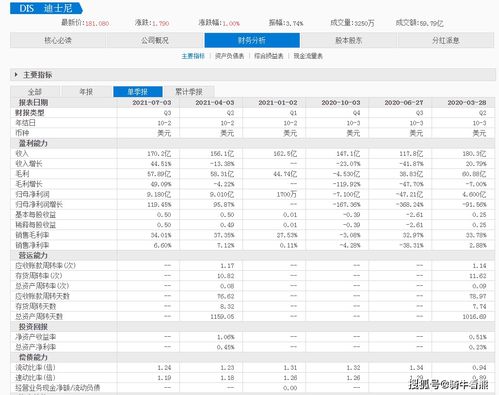499x395 pixels.
Task: Click the 币种 row label
Action: (22, 133)
